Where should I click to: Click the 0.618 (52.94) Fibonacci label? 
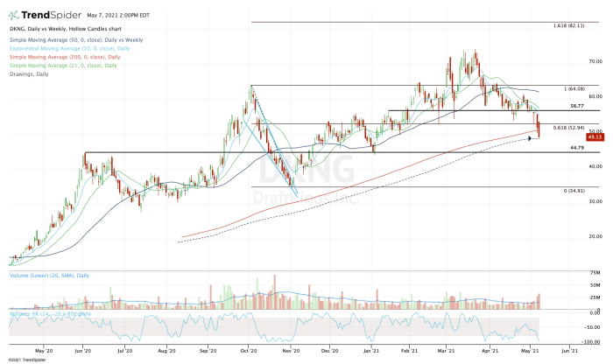pos(569,128)
